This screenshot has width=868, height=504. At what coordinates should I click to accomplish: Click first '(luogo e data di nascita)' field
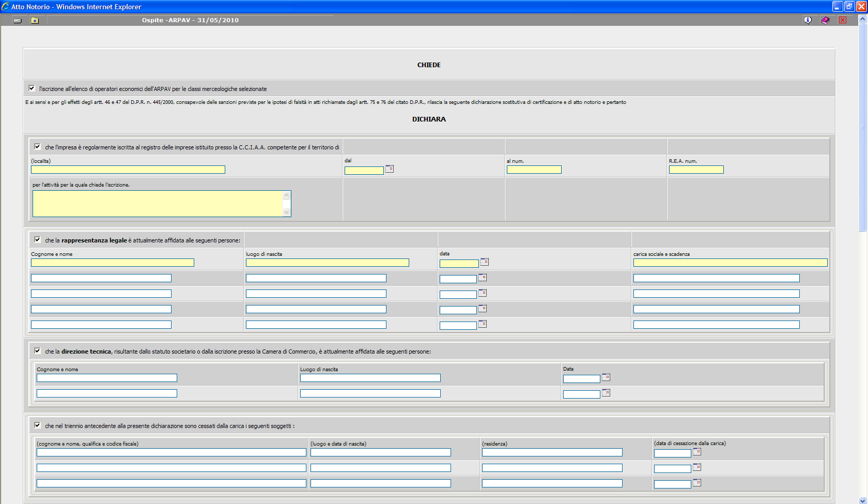pos(381,452)
